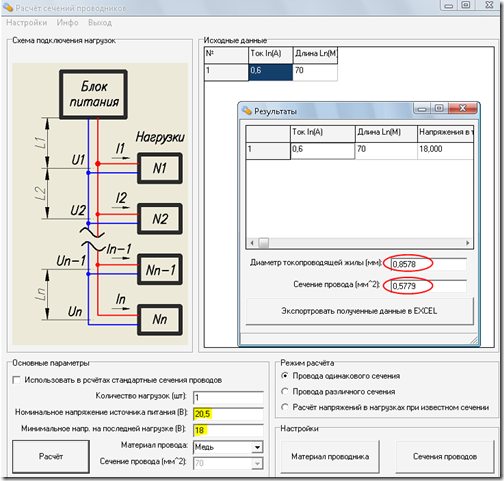Minimize the main Расчёт сечений window

449,5
